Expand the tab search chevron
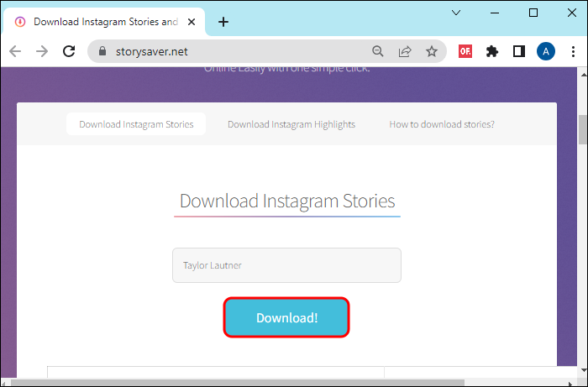This screenshot has width=588, height=387. pyautogui.click(x=456, y=13)
